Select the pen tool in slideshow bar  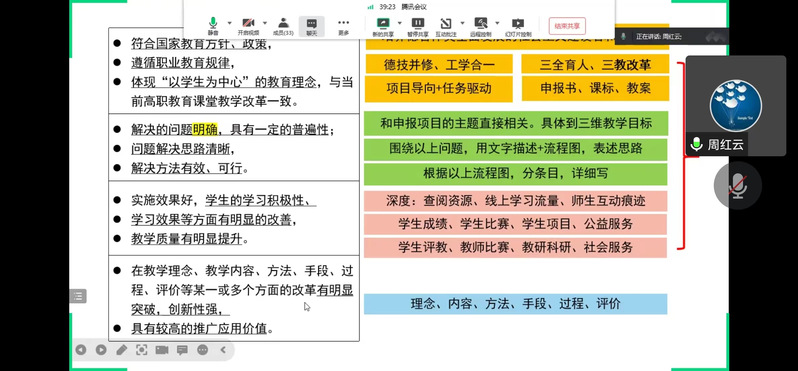122,350
